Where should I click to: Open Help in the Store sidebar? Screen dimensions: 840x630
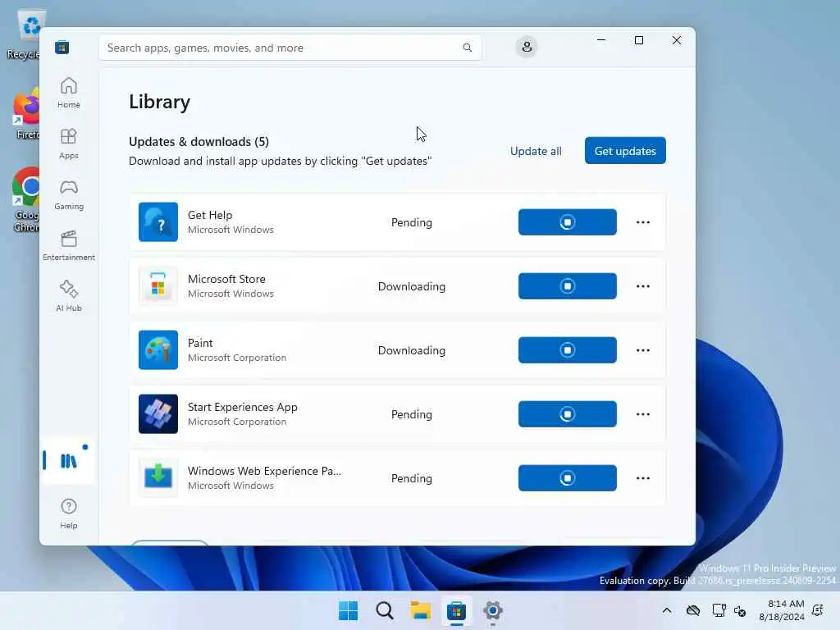coord(69,514)
